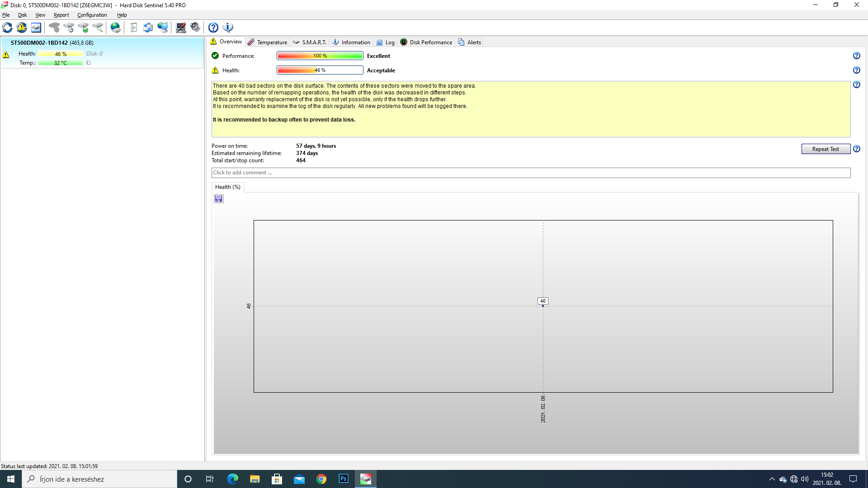Click the disk with green checkmark icon
Image resolution: width=868 pixels, height=488 pixels.
point(83,28)
